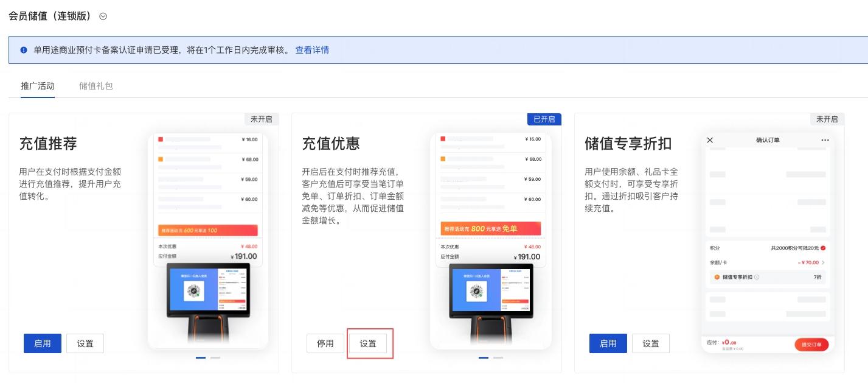The image size is (868, 383).
Task: Click the info icon beside 储值专享折扣 row
Action: pyautogui.click(x=757, y=277)
